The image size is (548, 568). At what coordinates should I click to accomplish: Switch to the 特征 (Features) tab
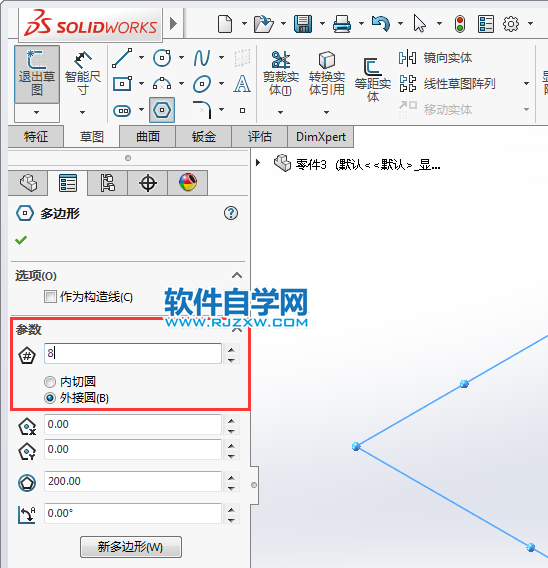(36, 137)
